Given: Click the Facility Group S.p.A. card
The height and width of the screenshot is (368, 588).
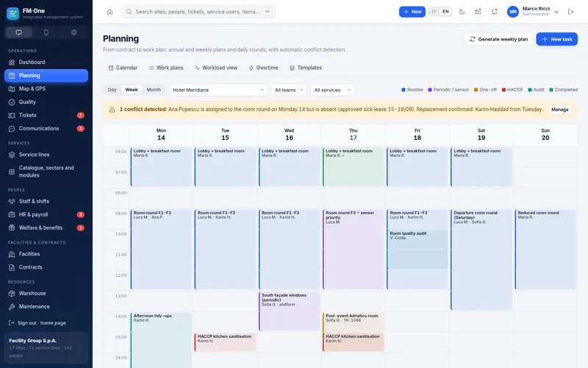Looking at the screenshot, I should point(46,347).
